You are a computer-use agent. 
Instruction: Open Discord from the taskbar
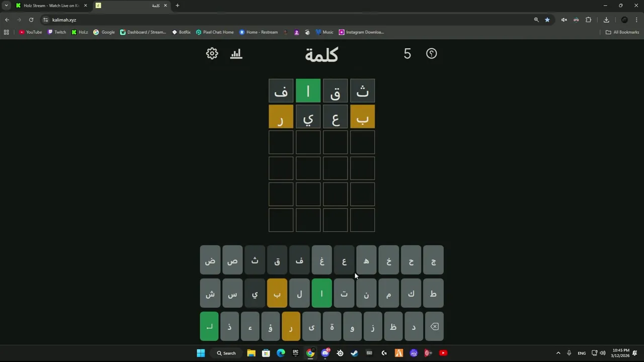pyautogui.click(x=325, y=353)
